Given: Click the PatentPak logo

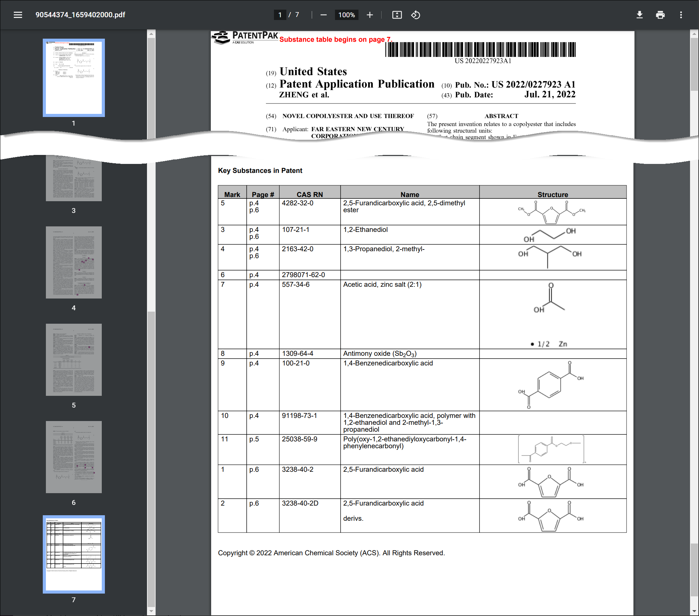Looking at the screenshot, I should point(245,38).
